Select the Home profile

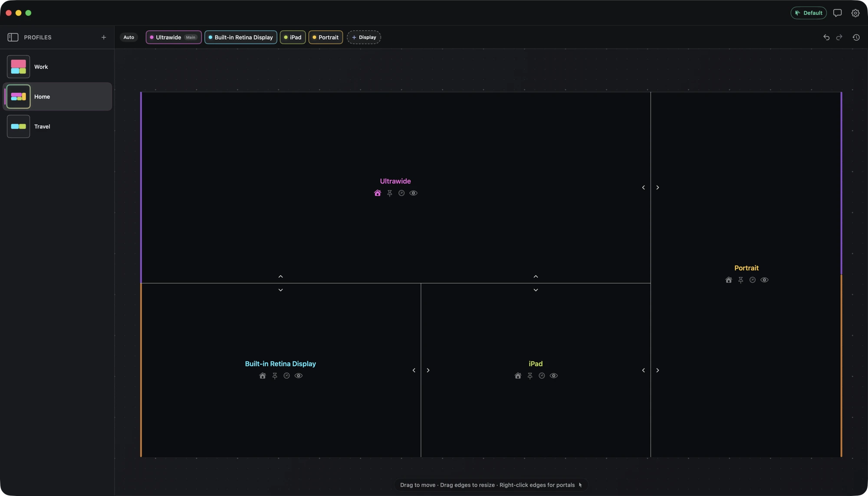pos(57,97)
